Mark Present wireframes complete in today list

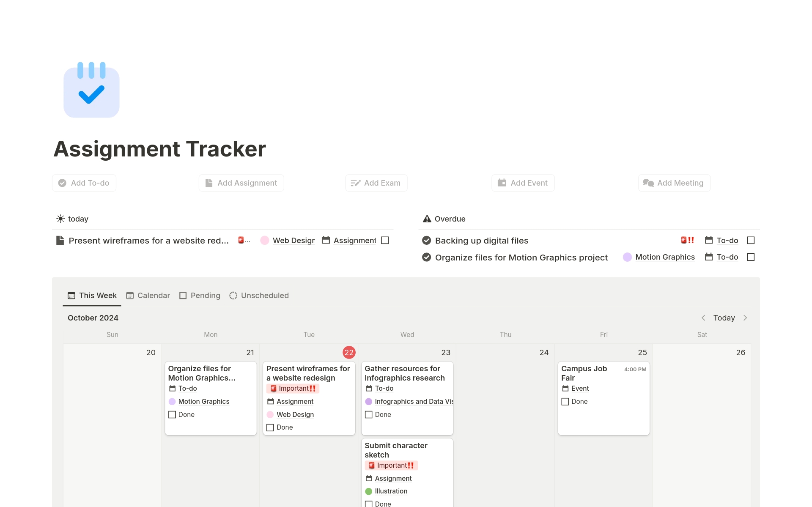(x=385, y=240)
